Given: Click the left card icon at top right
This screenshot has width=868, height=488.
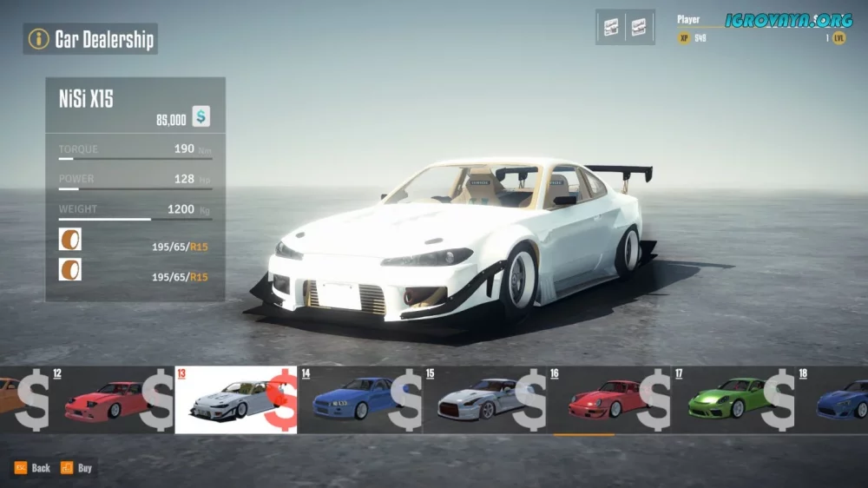Looking at the screenshot, I should pos(611,28).
